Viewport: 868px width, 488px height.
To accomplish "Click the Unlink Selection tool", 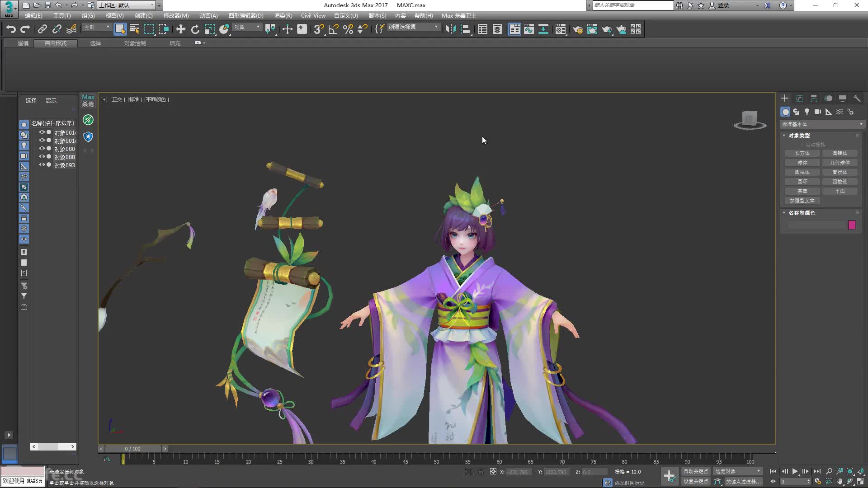I will click(57, 29).
